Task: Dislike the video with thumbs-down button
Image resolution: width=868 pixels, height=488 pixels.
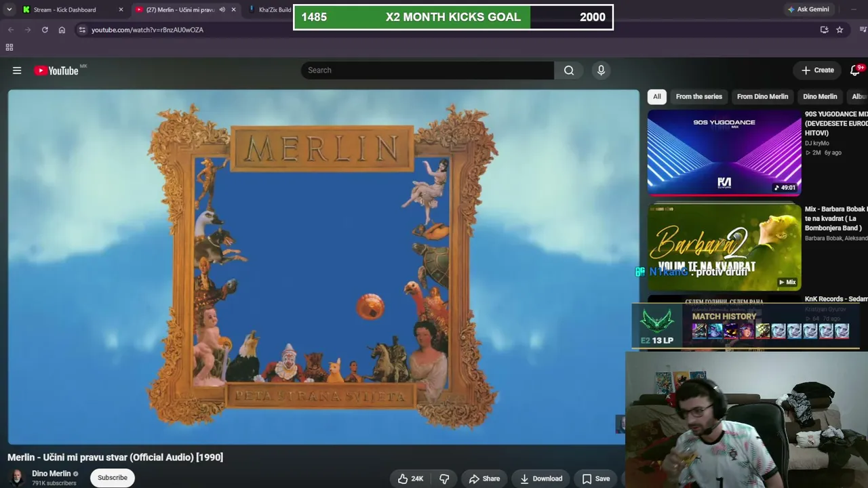Action: (x=444, y=479)
